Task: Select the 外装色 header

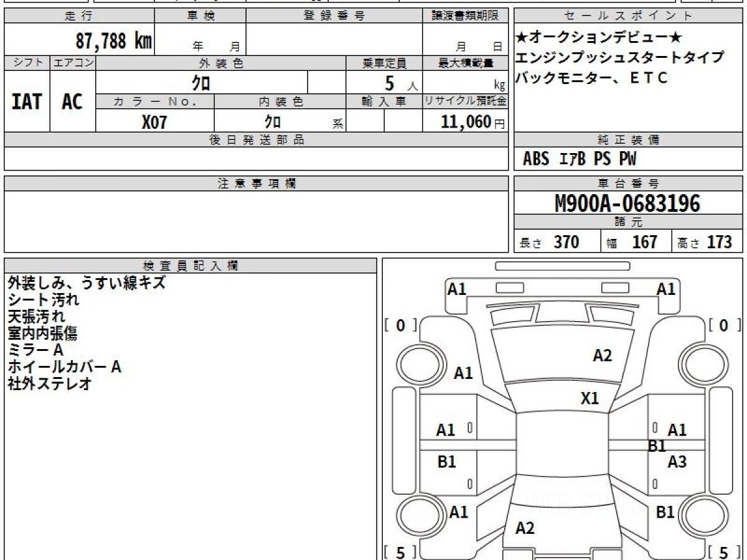Action: coord(221,63)
